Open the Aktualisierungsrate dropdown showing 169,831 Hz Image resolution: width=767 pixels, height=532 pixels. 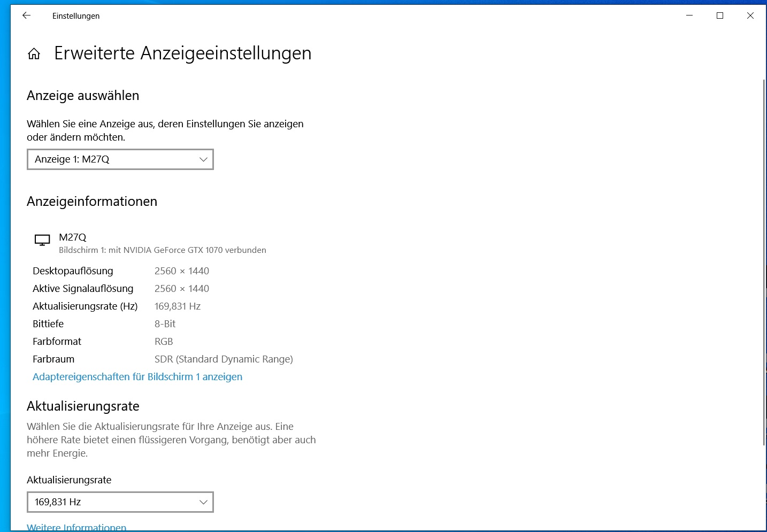pyautogui.click(x=120, y=502)
